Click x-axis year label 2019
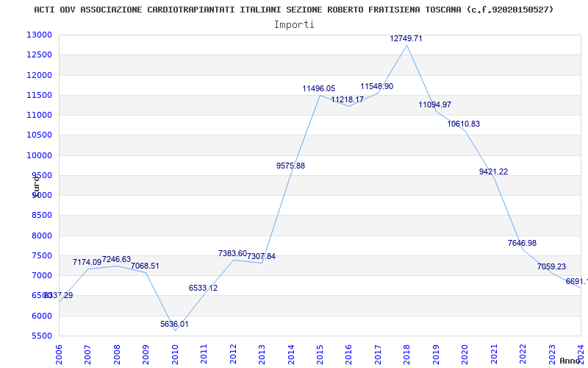The image size is (588, 368). [x=436, y=355]
